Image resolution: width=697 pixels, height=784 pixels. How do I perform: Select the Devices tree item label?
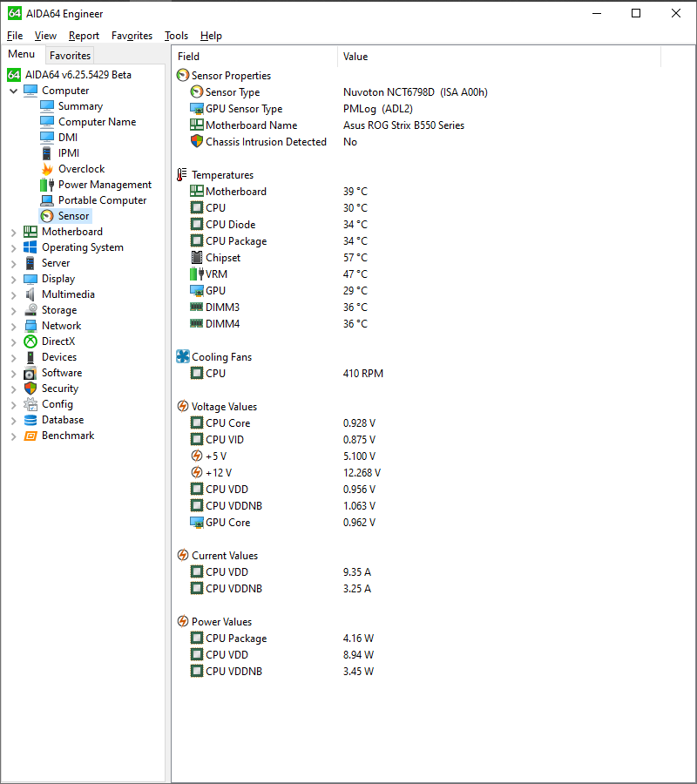click(59, 357)
